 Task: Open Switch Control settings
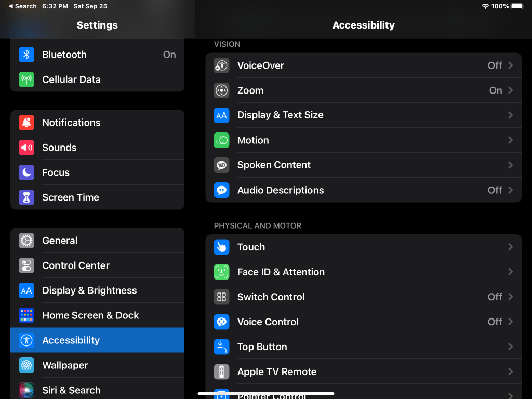pyautogui.click(x=364, y=297)
